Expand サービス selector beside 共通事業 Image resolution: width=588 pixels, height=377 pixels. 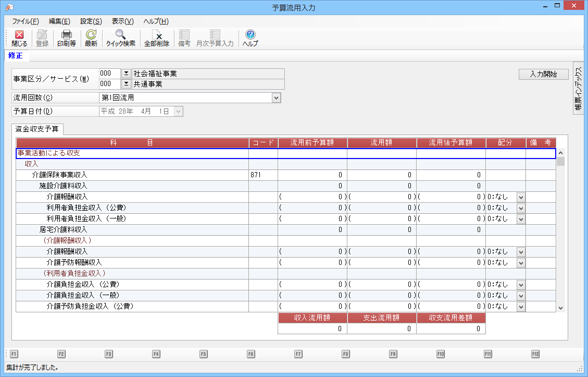126,83
